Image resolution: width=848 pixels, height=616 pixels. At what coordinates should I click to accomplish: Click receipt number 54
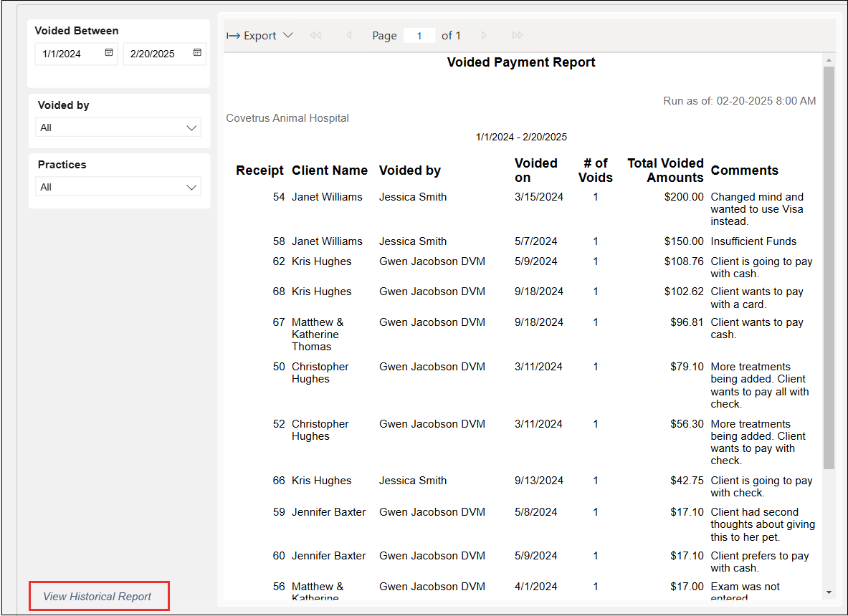pyautogui.click(x=279, y=197)
